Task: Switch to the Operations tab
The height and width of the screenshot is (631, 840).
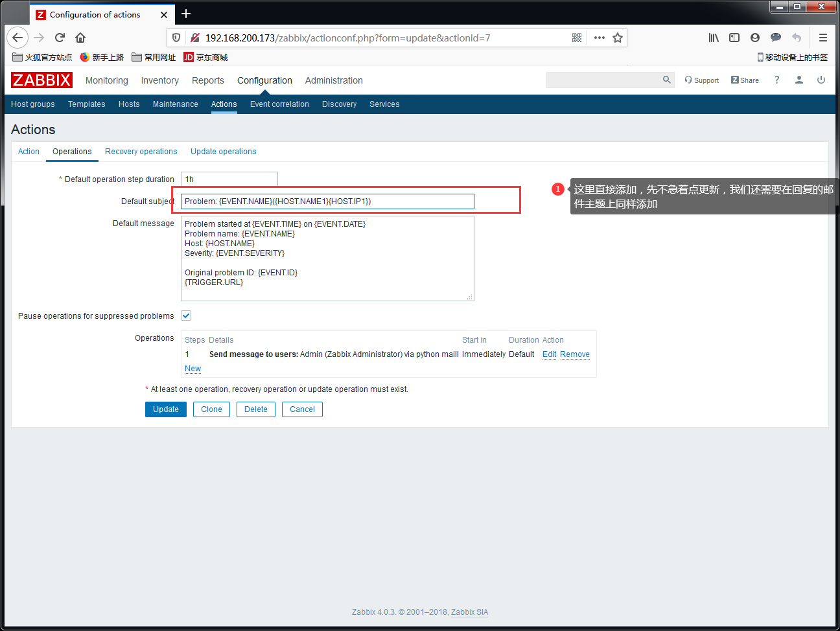Action: click(x=72, y=152)
